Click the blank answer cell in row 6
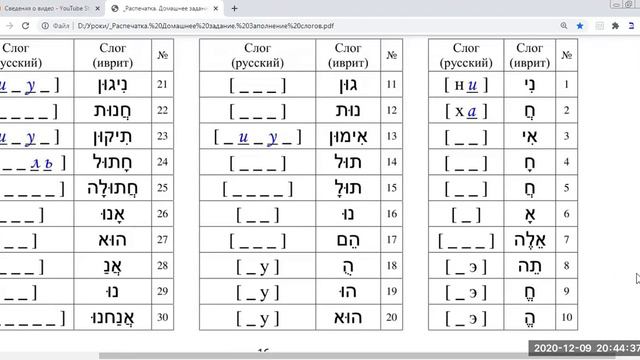The width and height of the screenshot is (640, 360). [x=466, y=213]
